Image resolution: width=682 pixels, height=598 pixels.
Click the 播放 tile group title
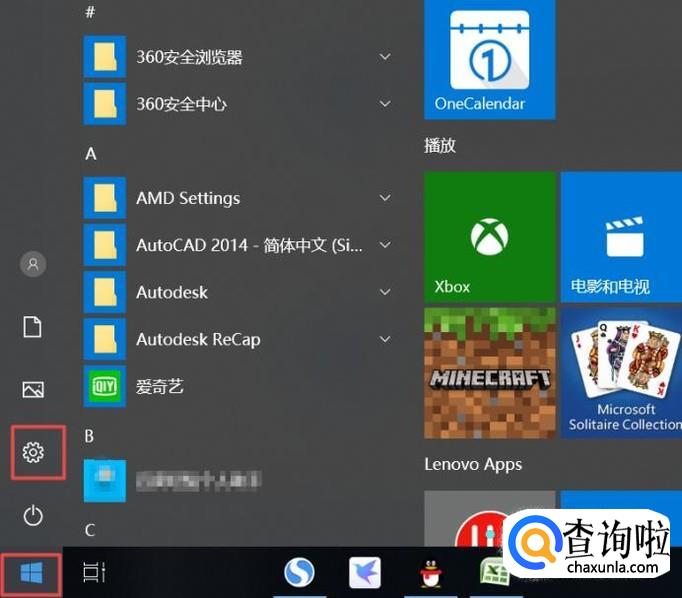click(x=440, y=145)
